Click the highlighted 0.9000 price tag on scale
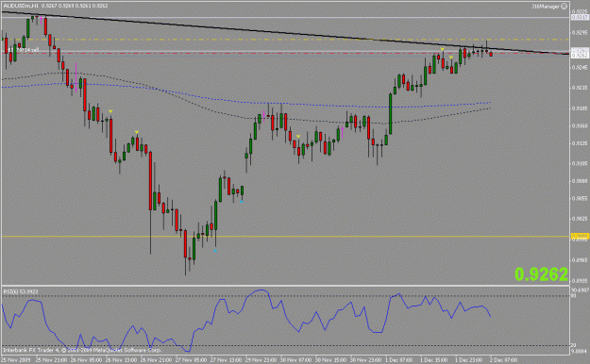Image resolution: width=590 pixels, height=364 pixels. [x=580, y=236]
